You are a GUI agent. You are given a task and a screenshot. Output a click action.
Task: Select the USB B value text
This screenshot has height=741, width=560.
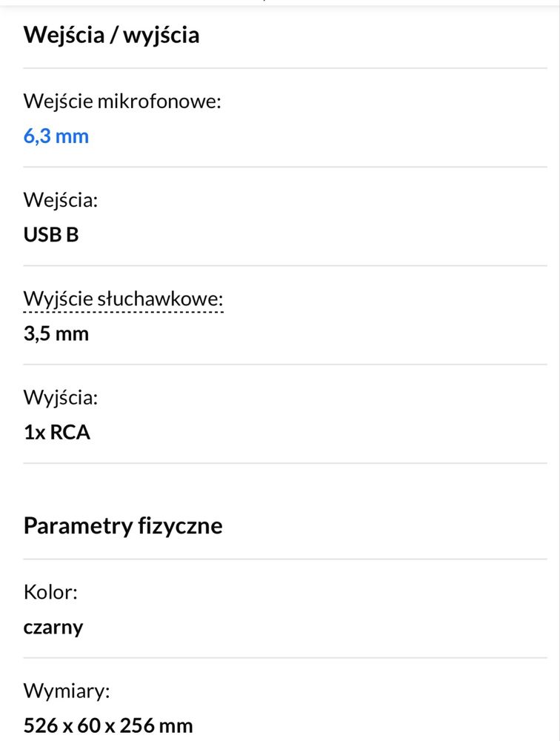click(51, 235)
